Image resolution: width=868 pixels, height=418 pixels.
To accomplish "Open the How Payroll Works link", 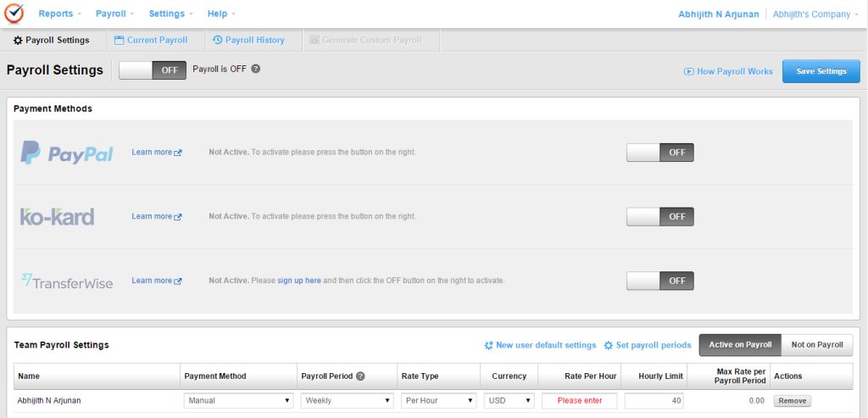I will click(728, 72).
